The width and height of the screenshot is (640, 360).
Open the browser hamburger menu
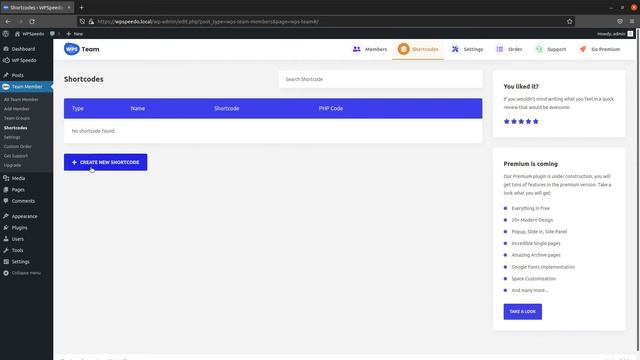[632, 21]
